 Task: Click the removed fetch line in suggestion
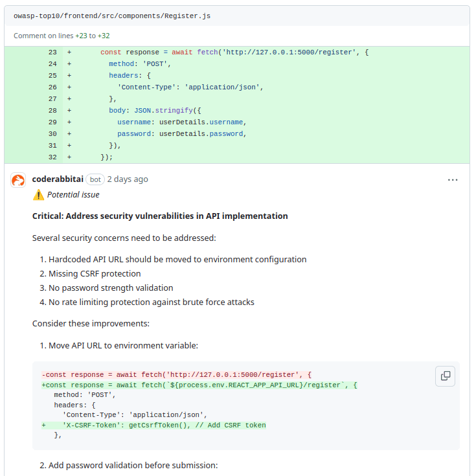(x=177, y=375)
